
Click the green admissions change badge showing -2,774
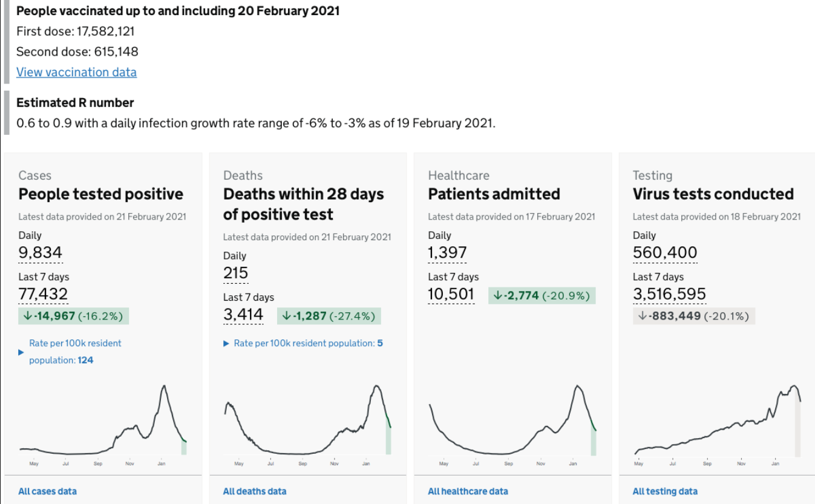click(x=542, y=295)
